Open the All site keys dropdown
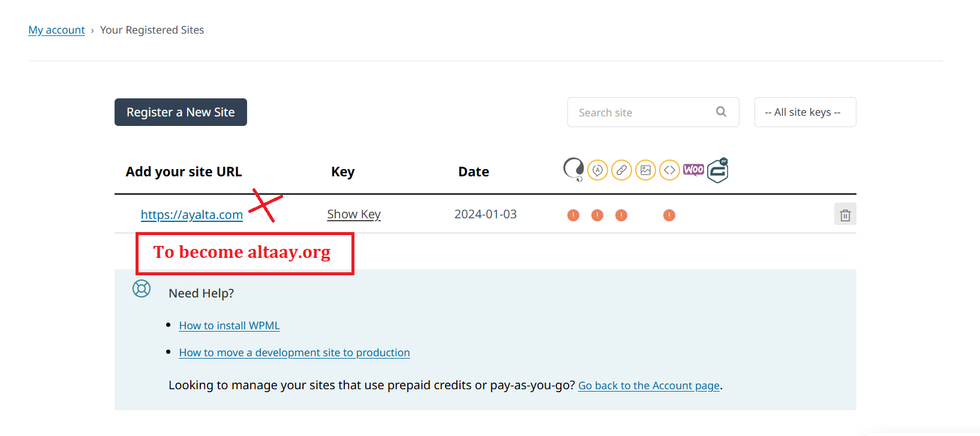The image size is (980, 436). coord(805,112)
